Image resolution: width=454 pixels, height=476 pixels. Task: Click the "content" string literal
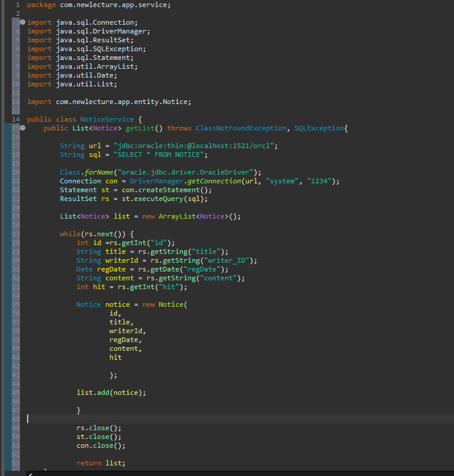(x=218, y=278)
